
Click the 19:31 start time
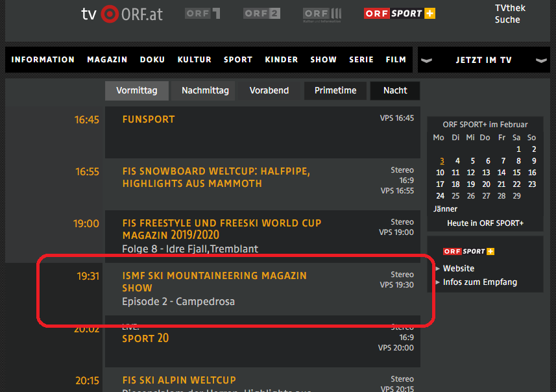pos(88,276)
